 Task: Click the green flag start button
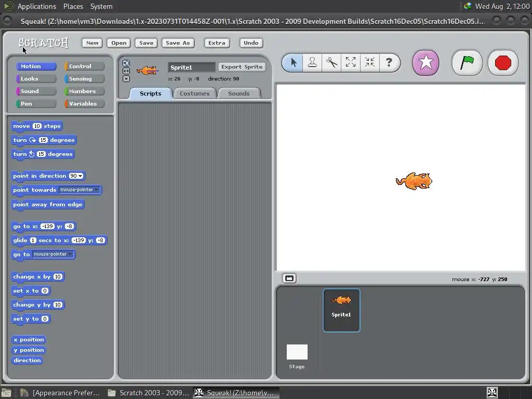(467, 63)
